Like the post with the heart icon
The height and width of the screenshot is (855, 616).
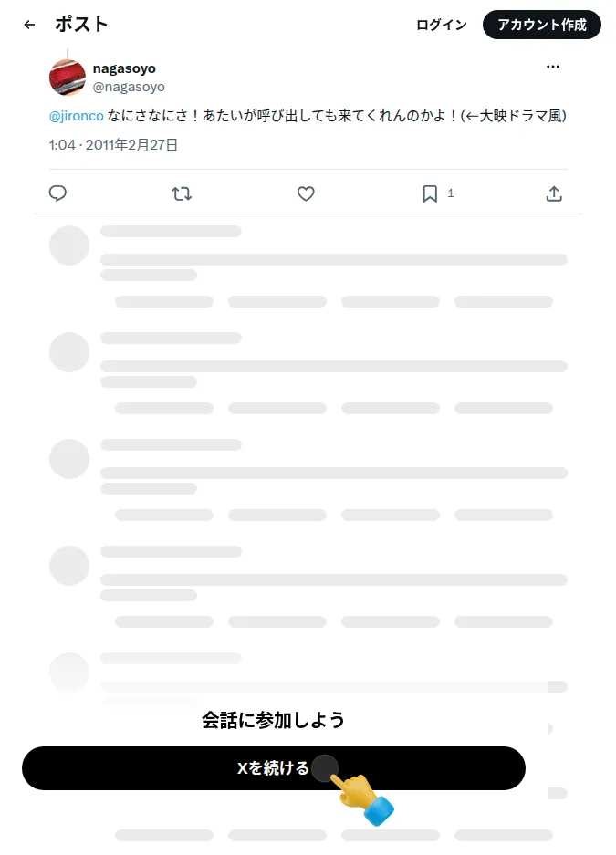306,193
